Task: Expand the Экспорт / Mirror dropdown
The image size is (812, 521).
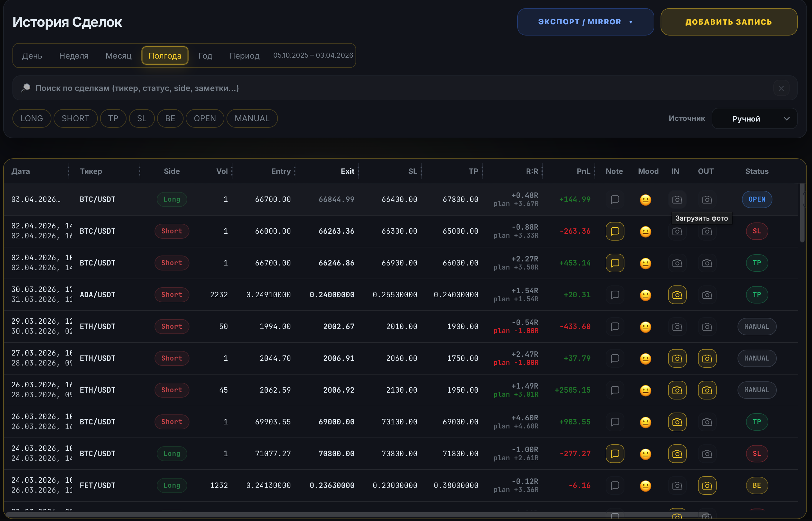Action: pos(585,22)
